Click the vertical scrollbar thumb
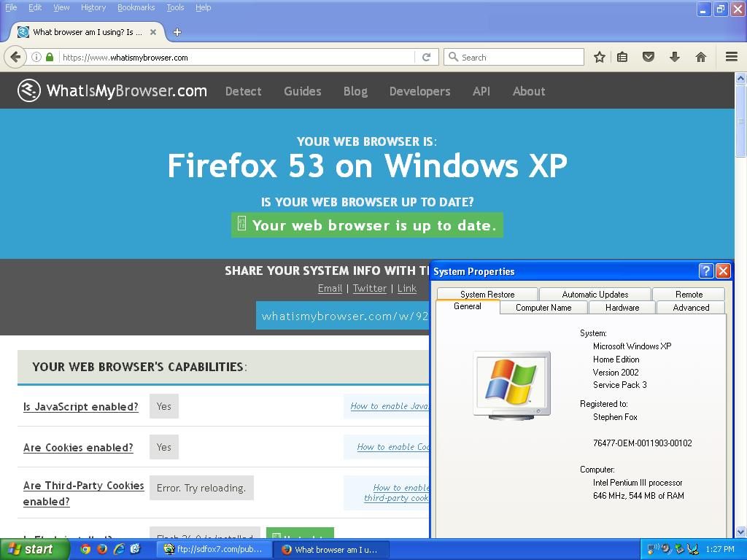 (740, 120)
